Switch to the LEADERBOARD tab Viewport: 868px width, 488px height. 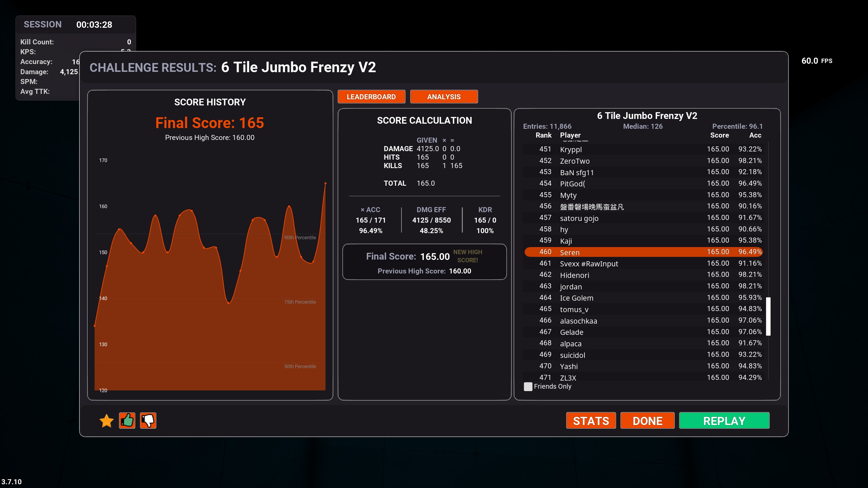pos(371,97)
